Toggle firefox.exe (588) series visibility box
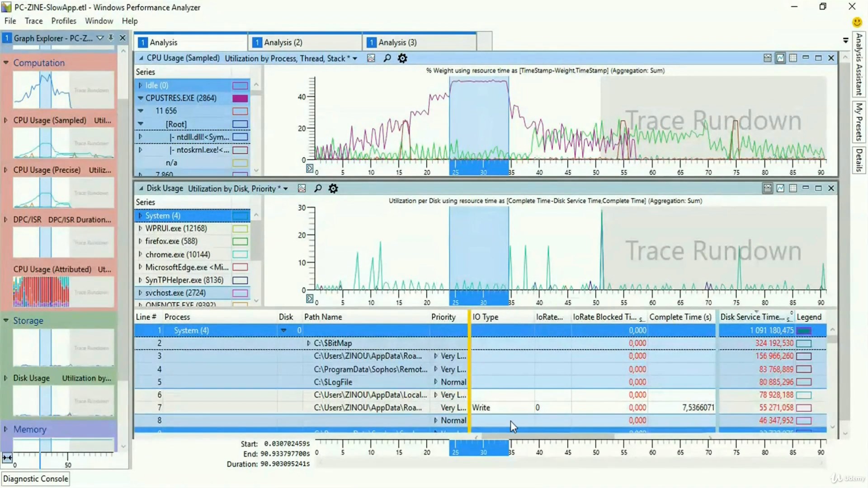 (x=240, y=242)
